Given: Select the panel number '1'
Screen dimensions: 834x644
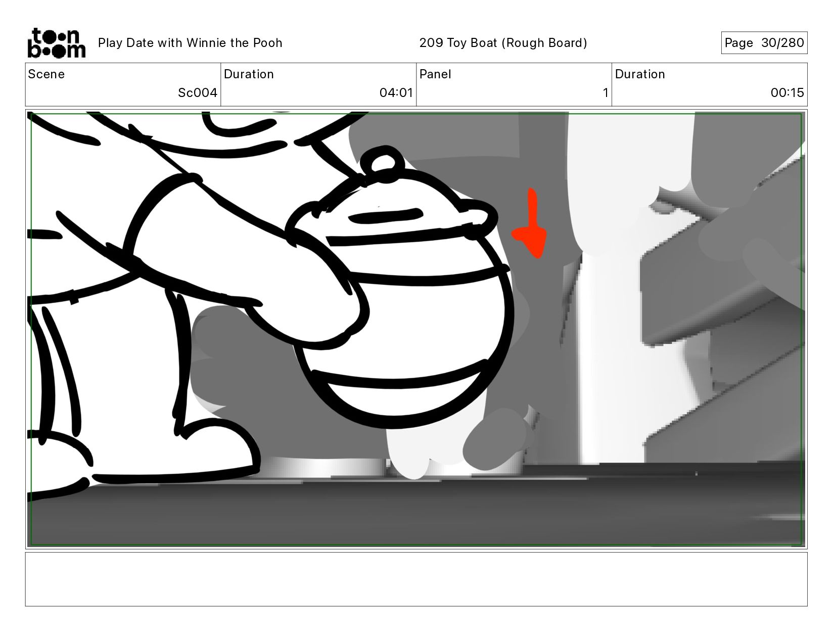Looking at the screenshot, I should click(605, 93).
